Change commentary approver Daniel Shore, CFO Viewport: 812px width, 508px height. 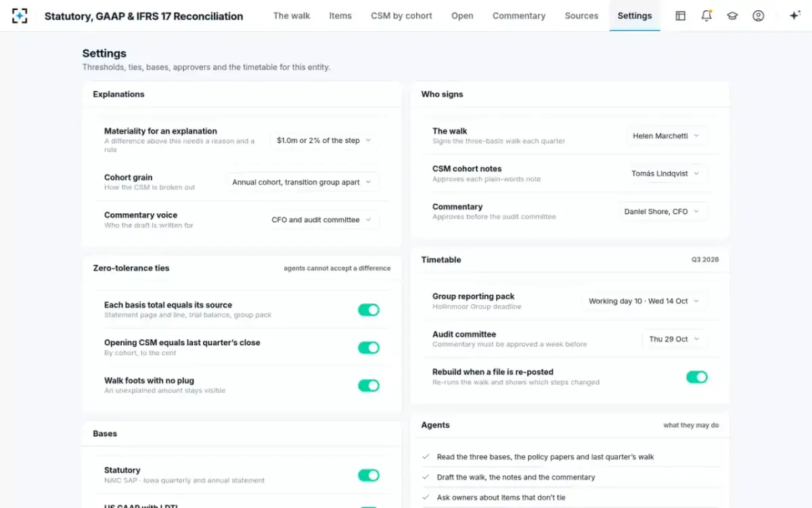coord(662,211)
